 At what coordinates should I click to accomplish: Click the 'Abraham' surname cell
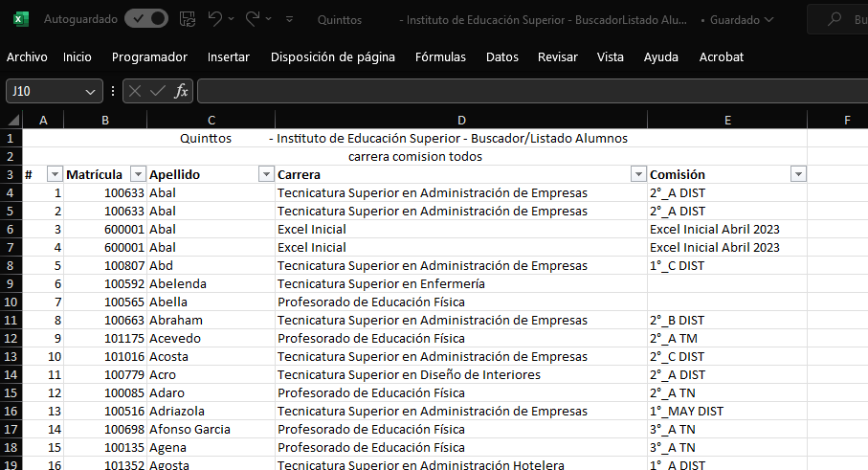pyautogui.click(x=211, y=320)
